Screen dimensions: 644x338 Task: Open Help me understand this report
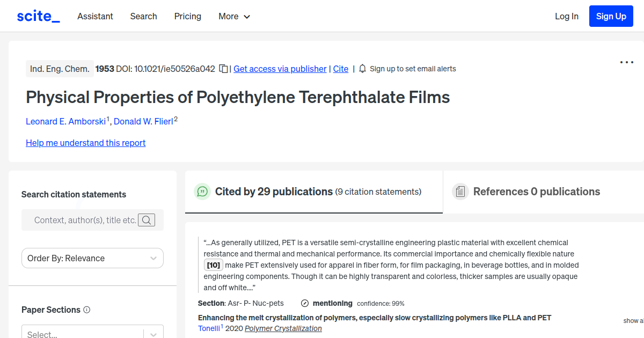point(85,143)
